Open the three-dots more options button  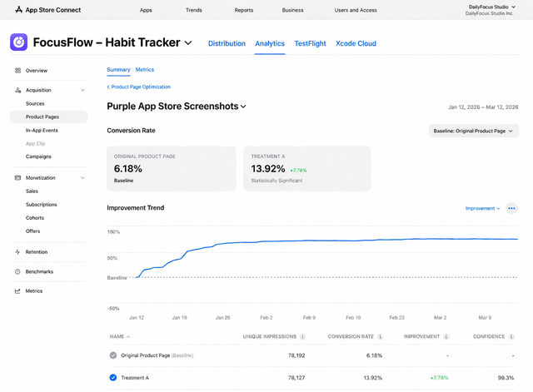pos(511,208)
